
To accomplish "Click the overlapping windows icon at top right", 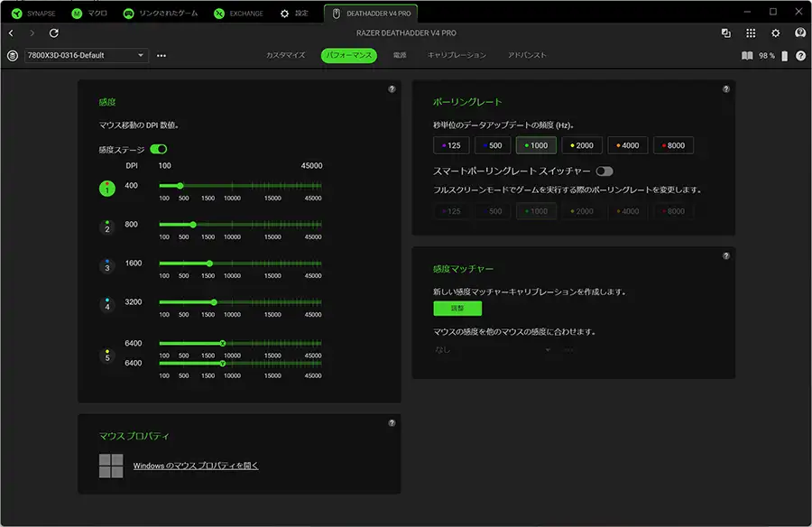I will coord(726,33).
